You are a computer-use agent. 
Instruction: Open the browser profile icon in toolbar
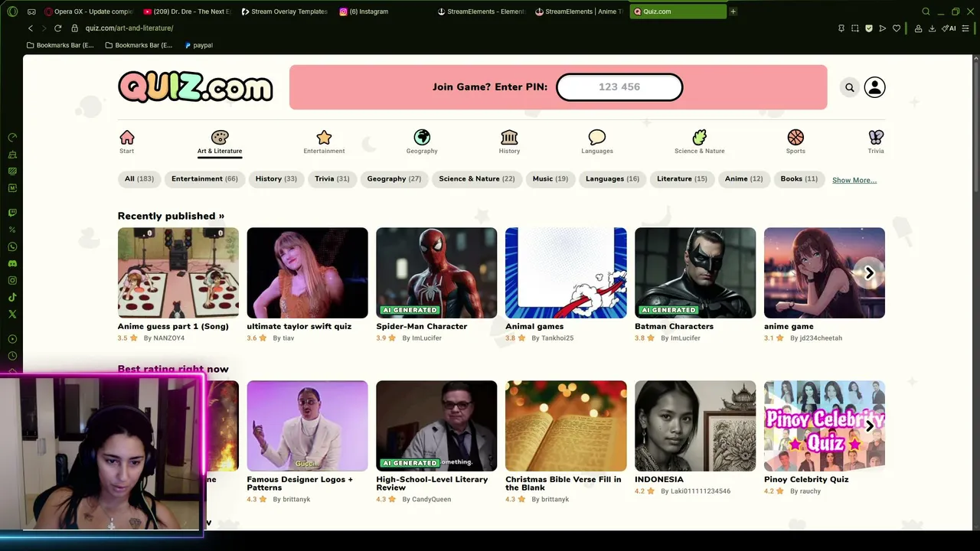(918, 28)
